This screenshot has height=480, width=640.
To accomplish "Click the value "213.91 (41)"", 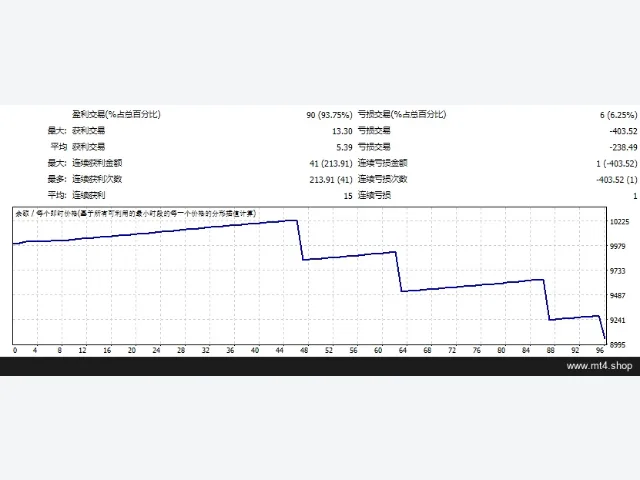I will coord(331,180).
